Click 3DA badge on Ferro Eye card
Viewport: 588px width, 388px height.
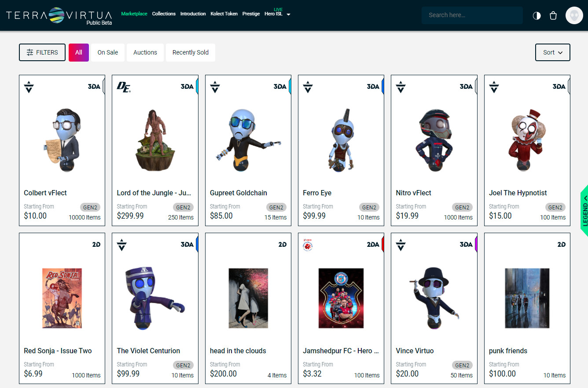point(373,87)
